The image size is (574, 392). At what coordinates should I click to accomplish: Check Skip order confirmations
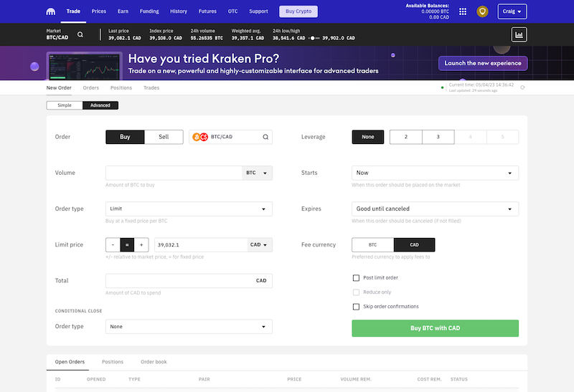[356, 307]
